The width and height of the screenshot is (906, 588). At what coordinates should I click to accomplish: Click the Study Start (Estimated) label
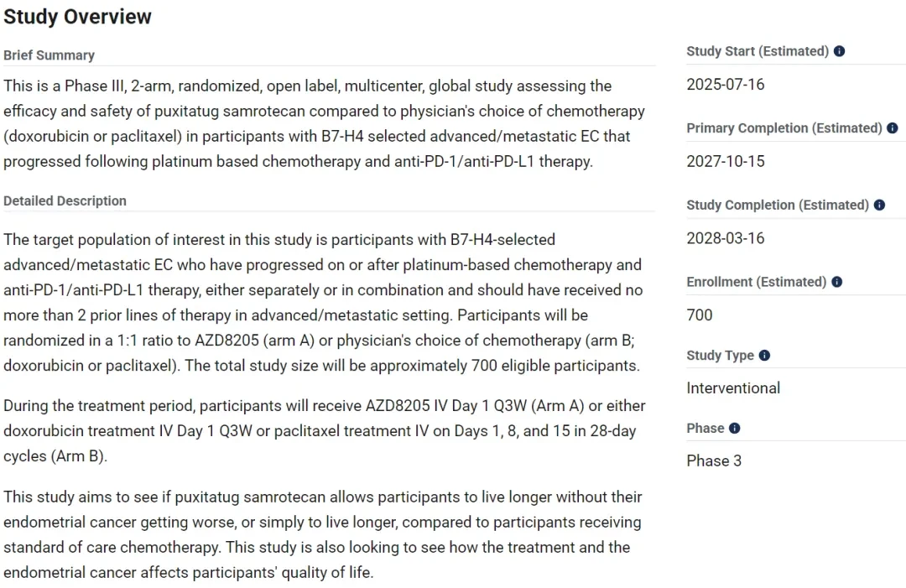tap(758, 51)
